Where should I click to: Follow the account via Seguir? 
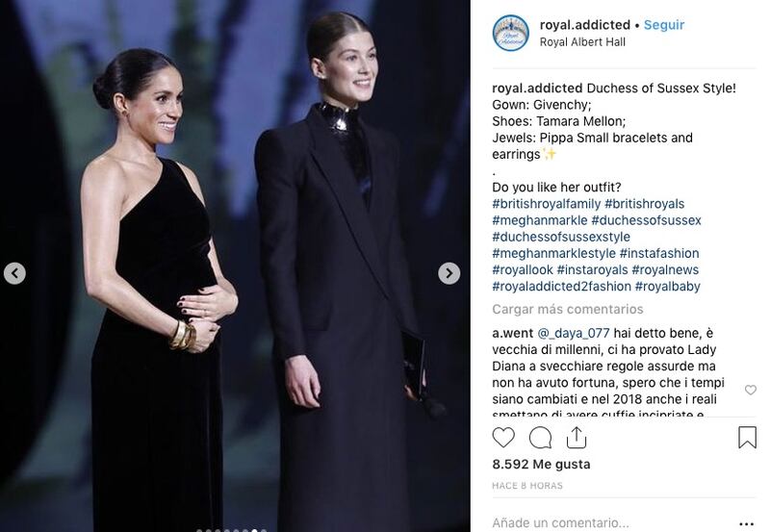(x=664, y=25)
